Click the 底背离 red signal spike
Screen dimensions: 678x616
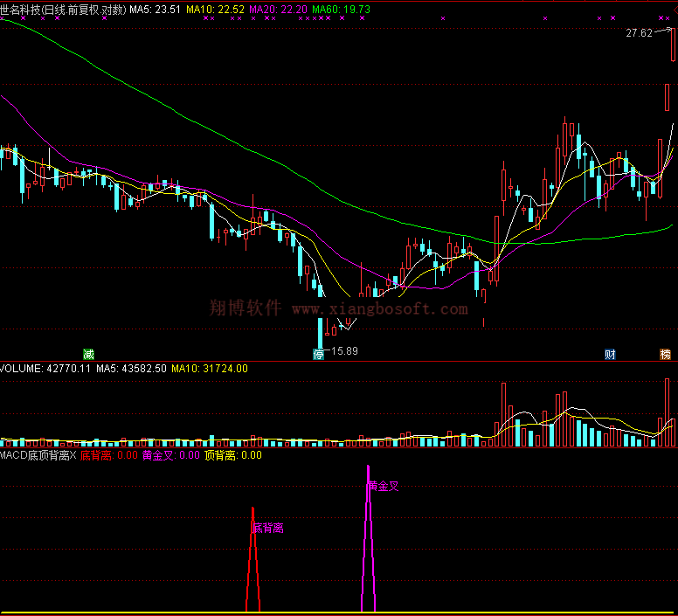point(253,559)
